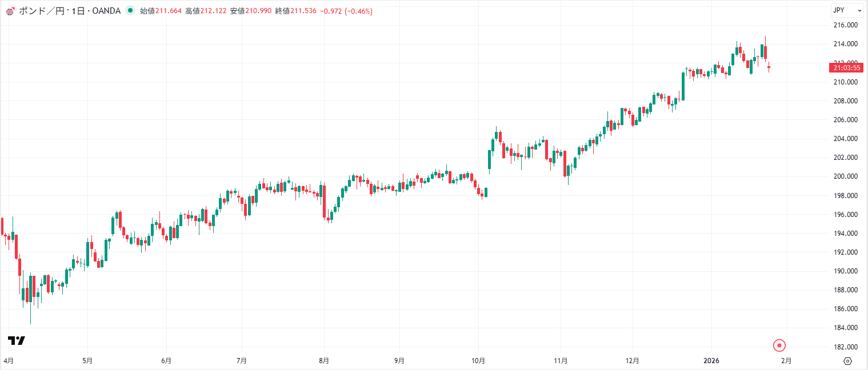Click the green data source dot indicator

(130, 10)
